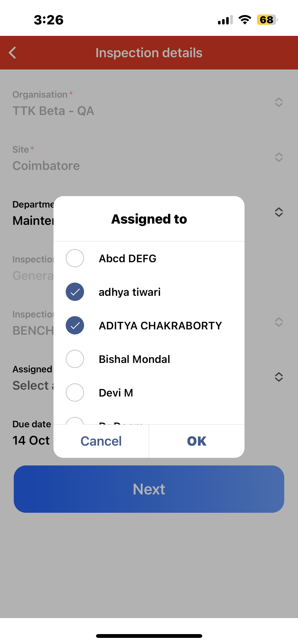Image resolution: width=298 pixels, height=644 pixels.
Task: Select Devi M as assignee
Action: (75, 392)
